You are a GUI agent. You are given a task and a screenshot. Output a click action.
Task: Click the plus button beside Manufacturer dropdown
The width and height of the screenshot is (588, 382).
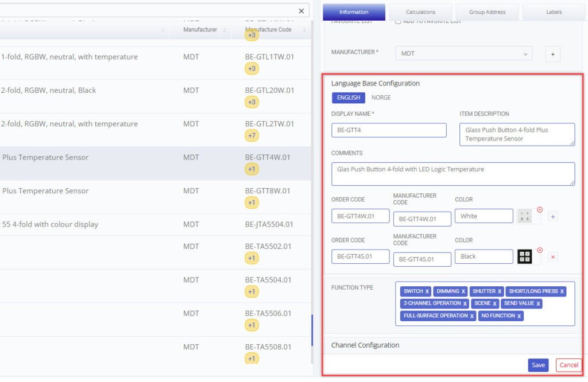[552, 54]
